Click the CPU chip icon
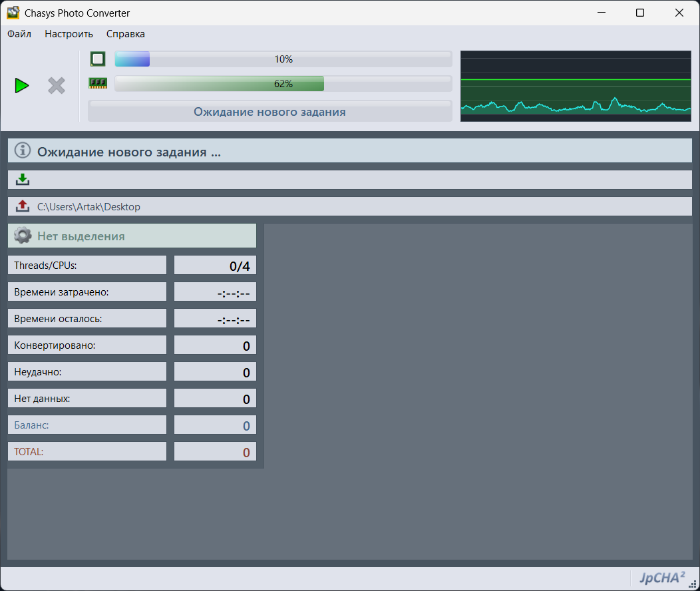Viewport: 700px width, 591px height. [x=98, y=59]
